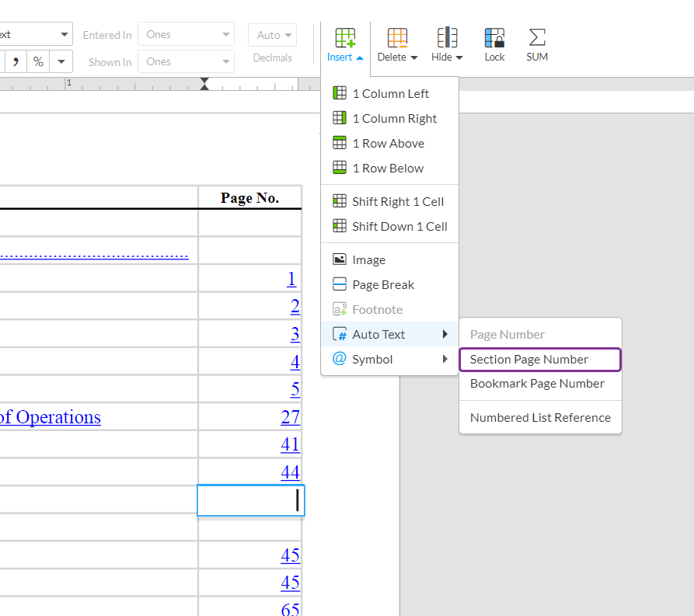Open the Statement of Operations link
This screenshot has height=616, width=694.
[x=51, y=417]
